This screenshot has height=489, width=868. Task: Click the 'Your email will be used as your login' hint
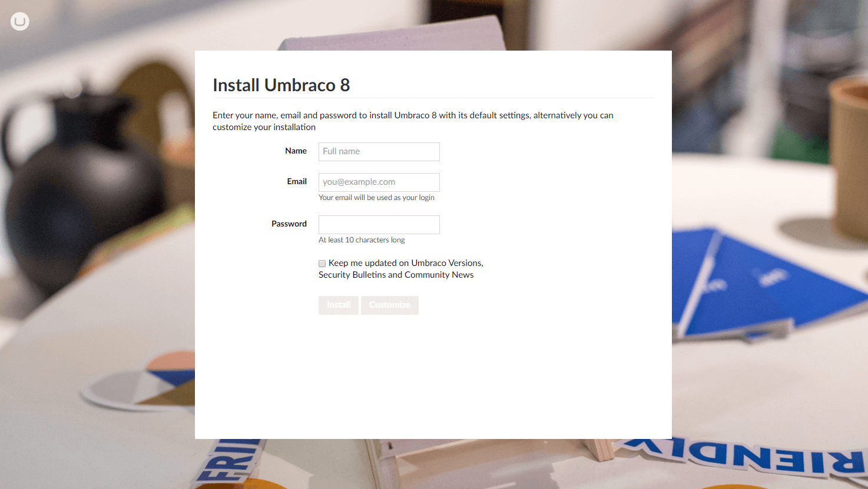click(376, 198)
